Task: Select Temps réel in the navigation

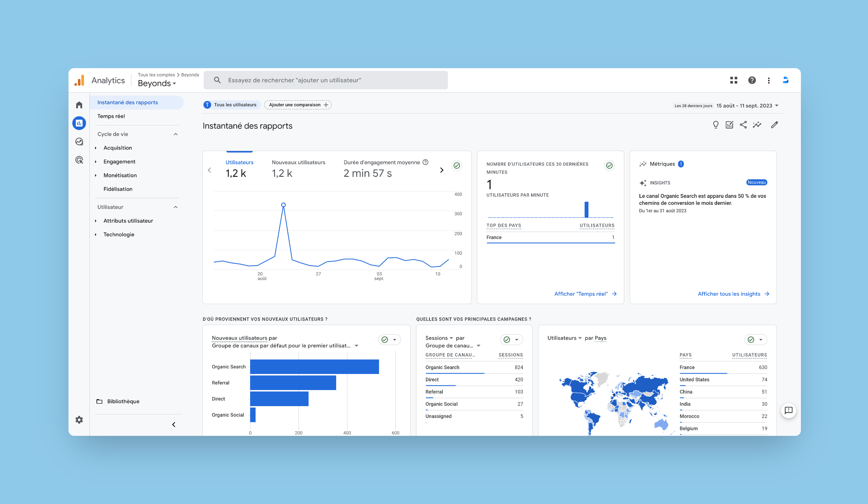Action: point(111,116)
